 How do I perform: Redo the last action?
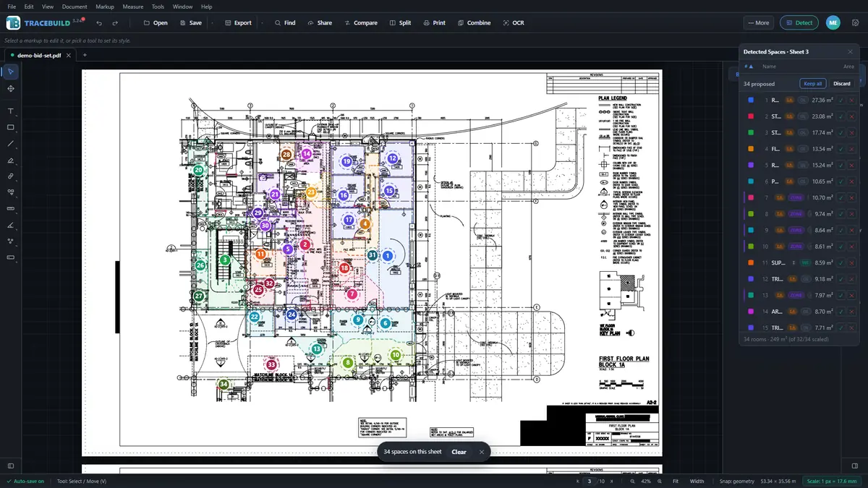[114, 23]
